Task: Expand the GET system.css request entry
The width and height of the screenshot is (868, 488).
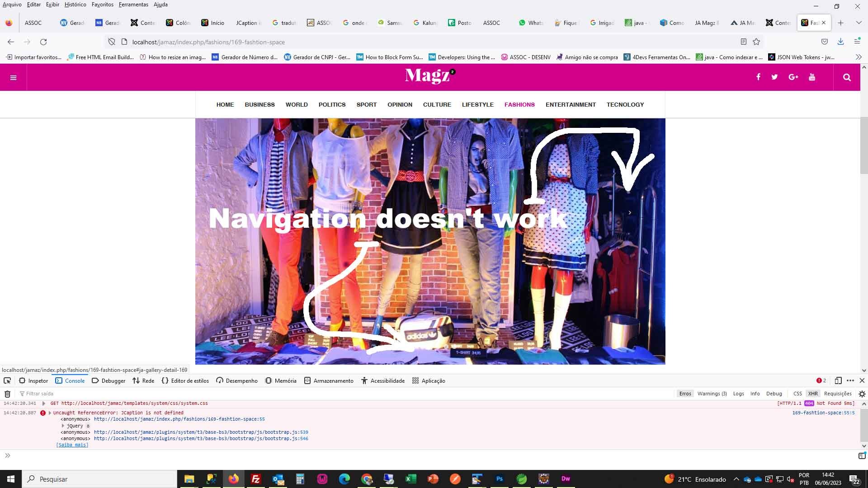Action: click(43, 404)
